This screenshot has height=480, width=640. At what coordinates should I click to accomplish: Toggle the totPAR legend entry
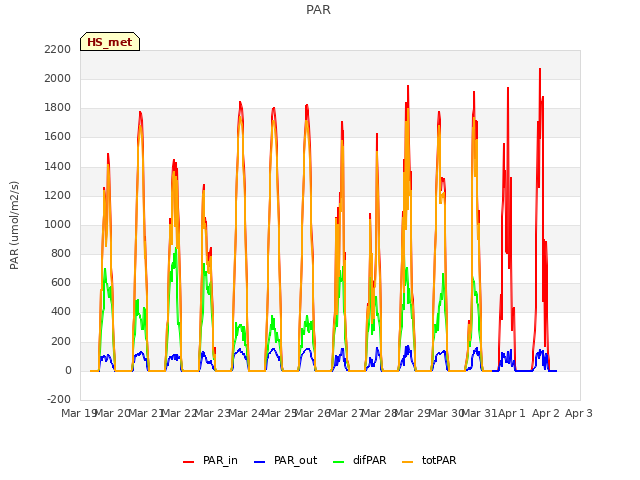429,460
